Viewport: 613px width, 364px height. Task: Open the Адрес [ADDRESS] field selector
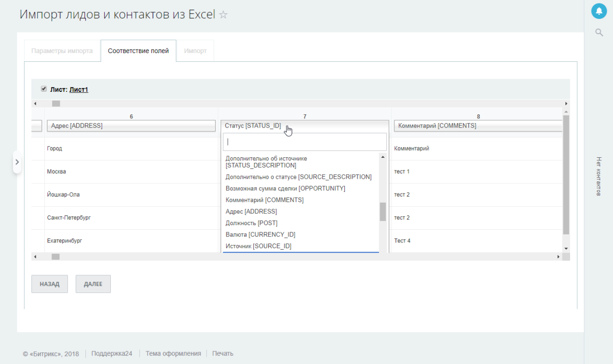click(131, 126)
